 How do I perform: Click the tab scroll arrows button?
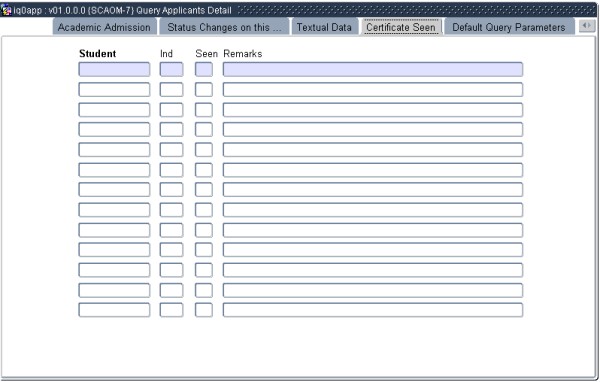tap(587, 26)
